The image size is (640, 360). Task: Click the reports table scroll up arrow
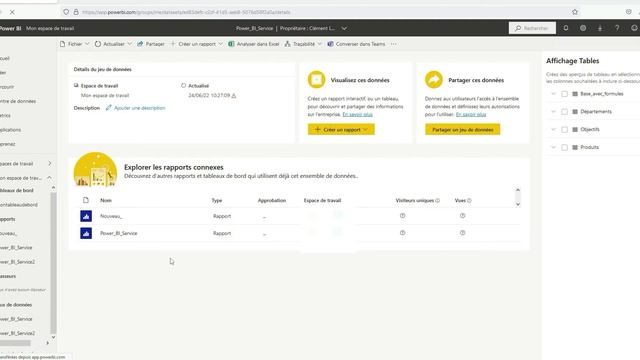click(518, 190)
